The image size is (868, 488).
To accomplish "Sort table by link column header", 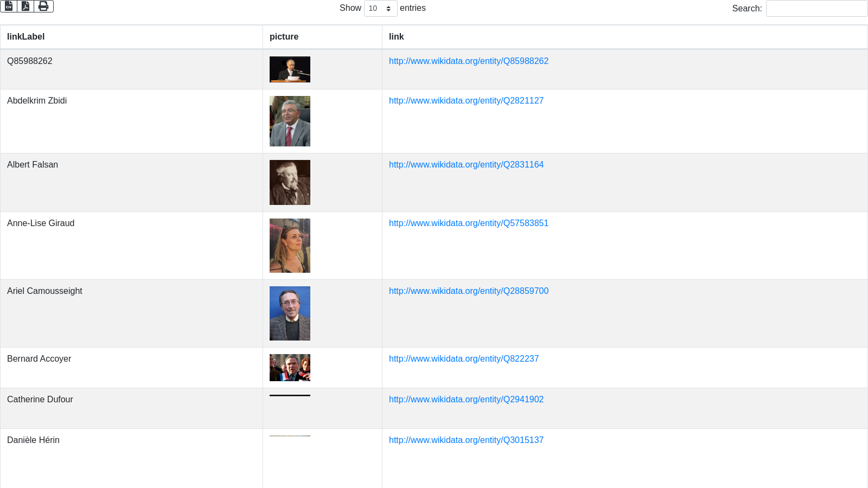I will (x=396, y=37).
